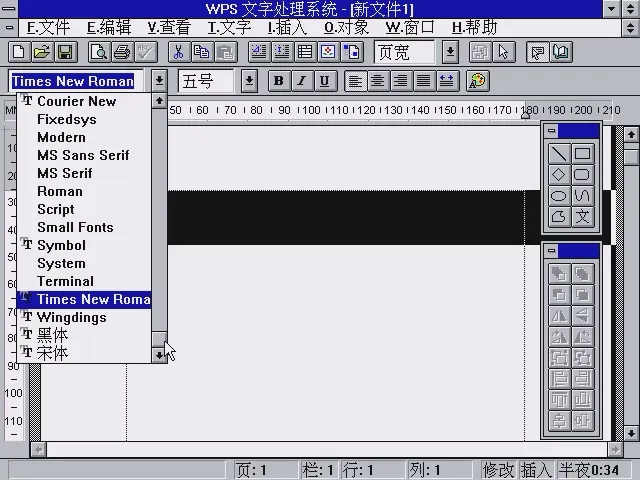640x480 pixels.
Task: Open the E.编辑 menu
Action: pos(109,28)
